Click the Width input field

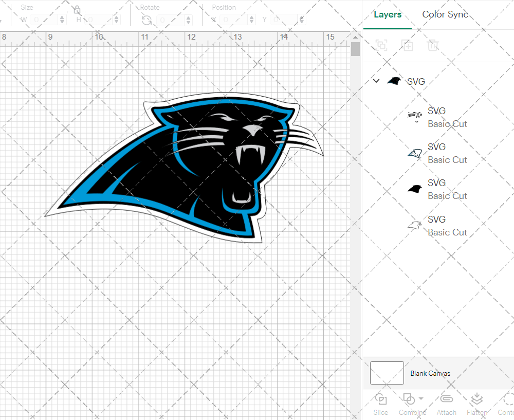point(44,20)
